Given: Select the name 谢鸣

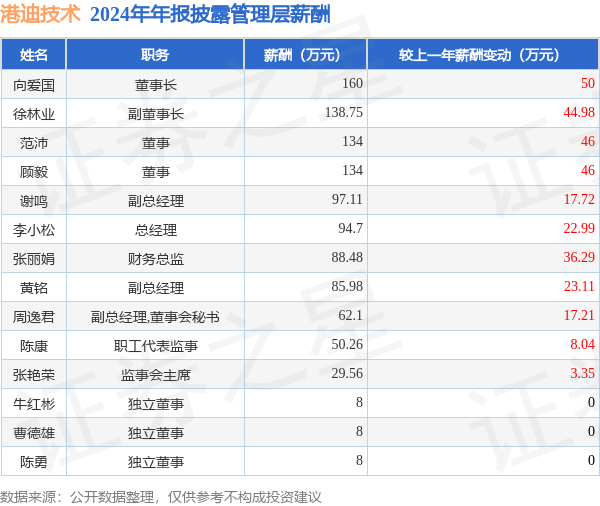Looking at the screenshot, I should (x=34, y=201).
